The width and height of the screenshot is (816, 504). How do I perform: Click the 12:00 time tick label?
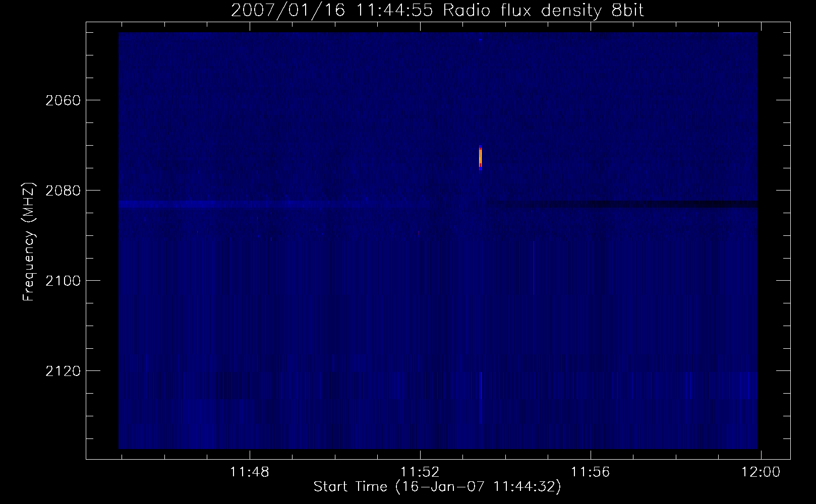[761, 472]
